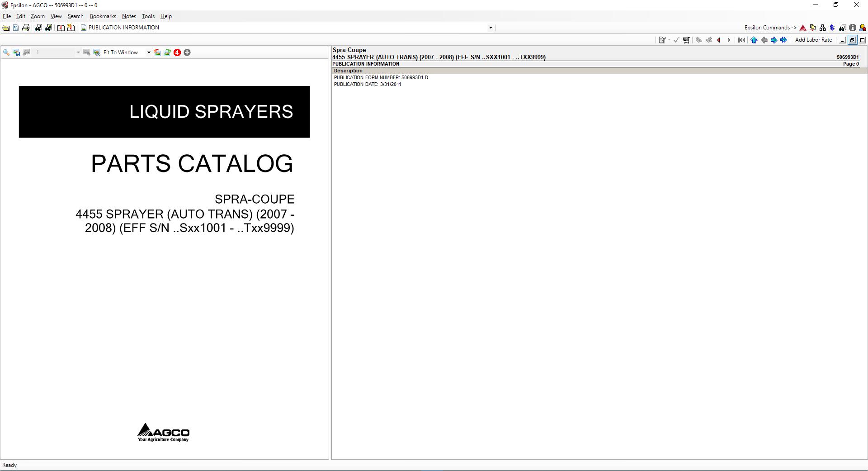Go to next page with blue right arrow
The image size is (868, 471).
click(x=774, y=40)
